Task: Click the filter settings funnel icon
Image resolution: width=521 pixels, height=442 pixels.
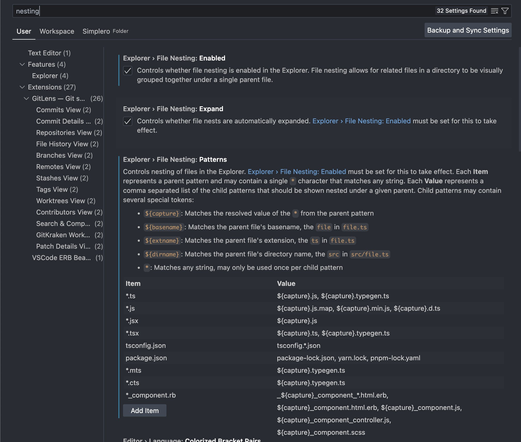Action: [505, 11]
